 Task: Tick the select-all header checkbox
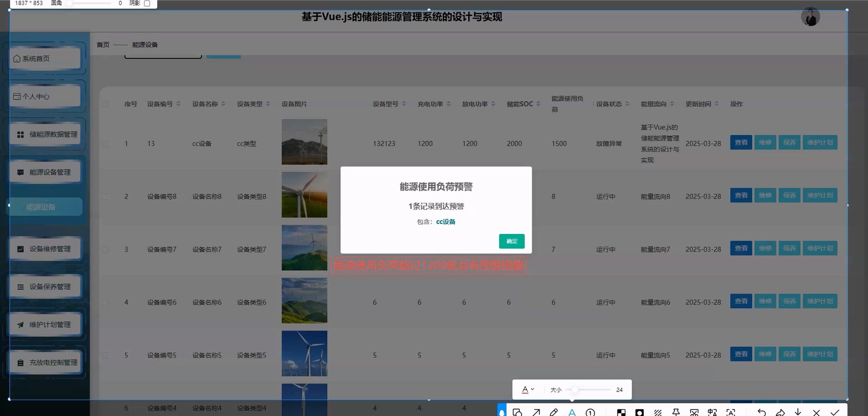[x=105, y=104]
